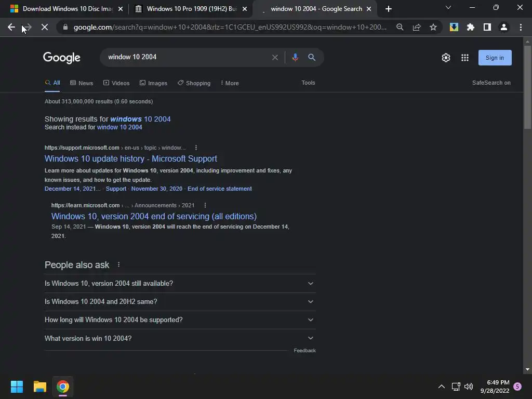Expand 'Is Windows 10, version 2004 still available?'
Screen dimensions: 532x399
coord(180,283)
